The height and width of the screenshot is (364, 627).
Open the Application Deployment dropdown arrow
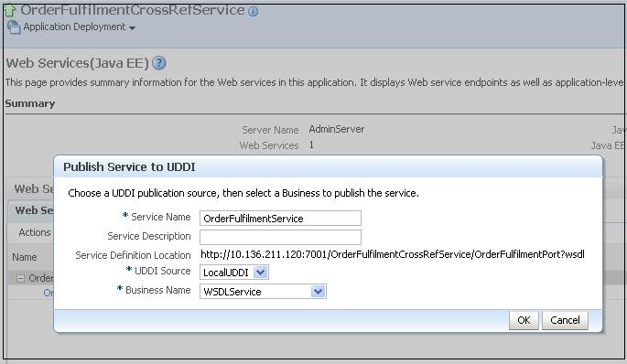pos(132,28)
